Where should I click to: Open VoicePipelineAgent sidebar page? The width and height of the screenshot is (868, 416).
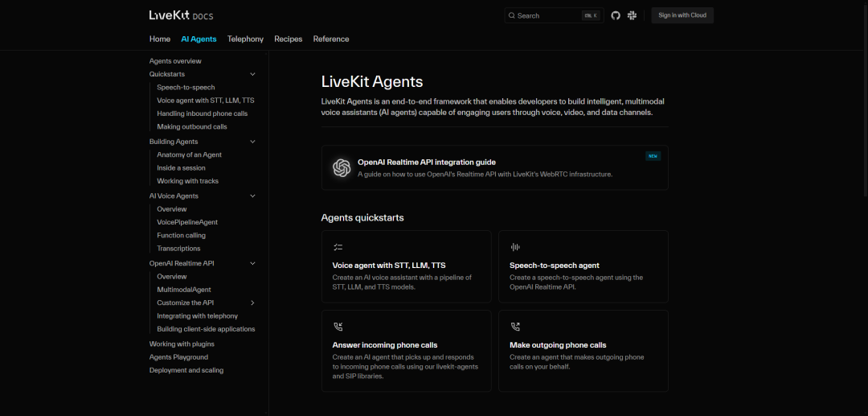point(187,222)
